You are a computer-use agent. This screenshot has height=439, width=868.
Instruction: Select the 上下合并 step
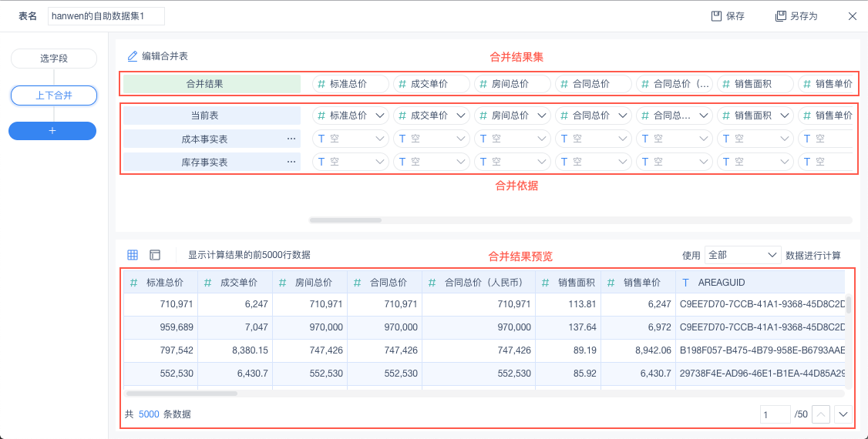(x=54, y=96)
